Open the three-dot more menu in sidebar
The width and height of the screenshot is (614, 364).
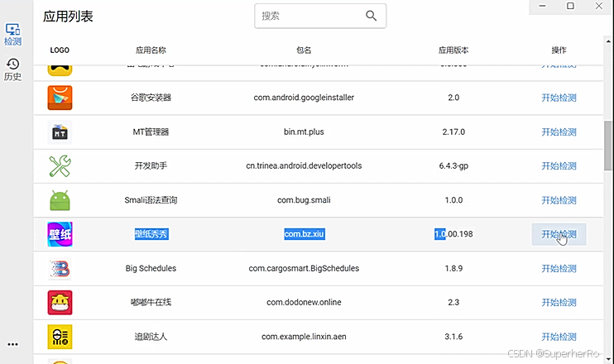click(12, 344)
